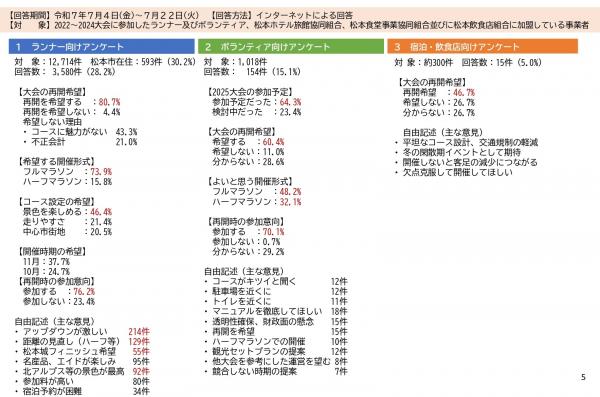Click 不正会計 21.0% row
Screen dimensions: 600x397
[x=80, y=142]
